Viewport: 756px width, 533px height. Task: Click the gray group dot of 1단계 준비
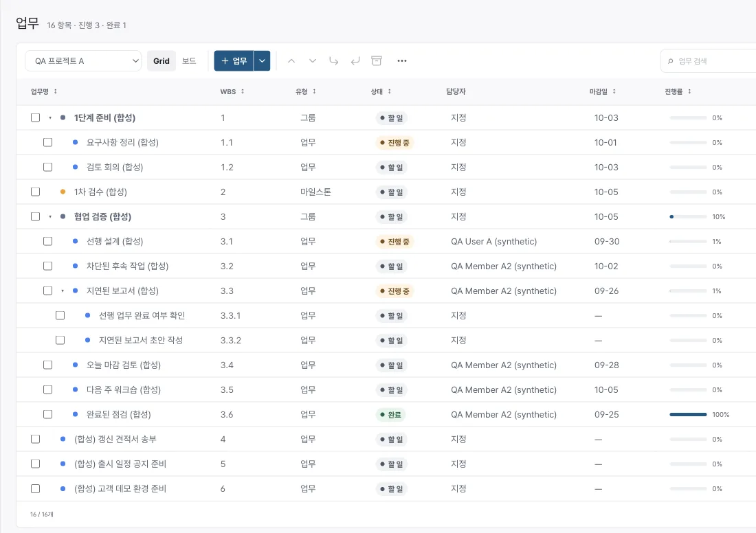point(63,117)
